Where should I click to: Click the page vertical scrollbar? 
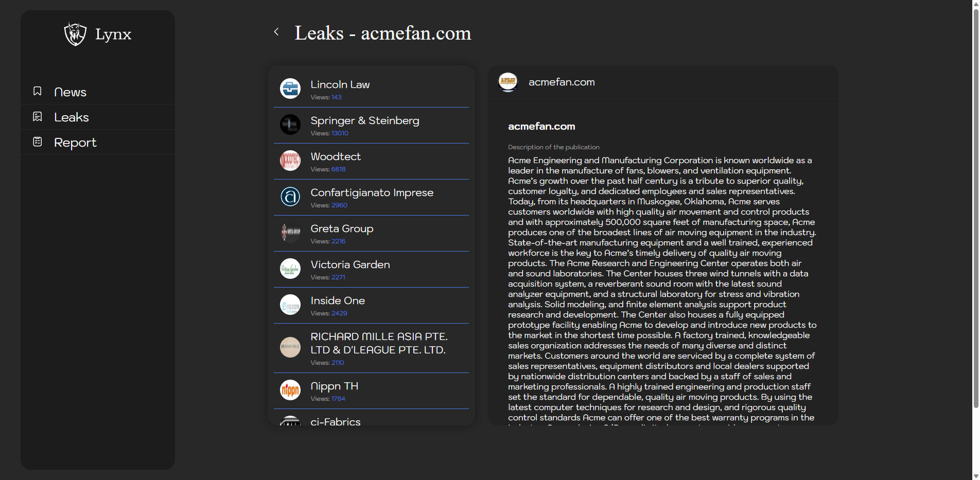(975, 206)
